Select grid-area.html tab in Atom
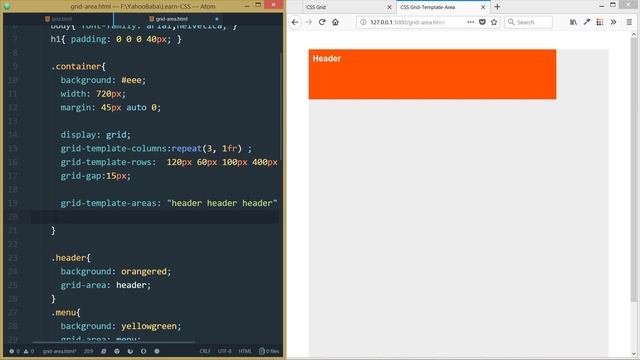Image resolution: width=640 pixels, height=360 pixels. click(x=168, y=19)
